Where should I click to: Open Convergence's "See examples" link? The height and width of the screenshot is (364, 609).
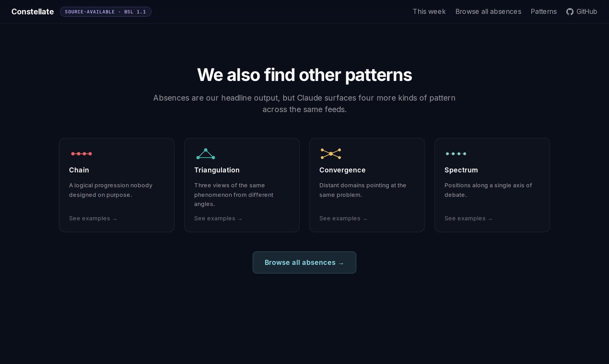click(x=343, y=218)
